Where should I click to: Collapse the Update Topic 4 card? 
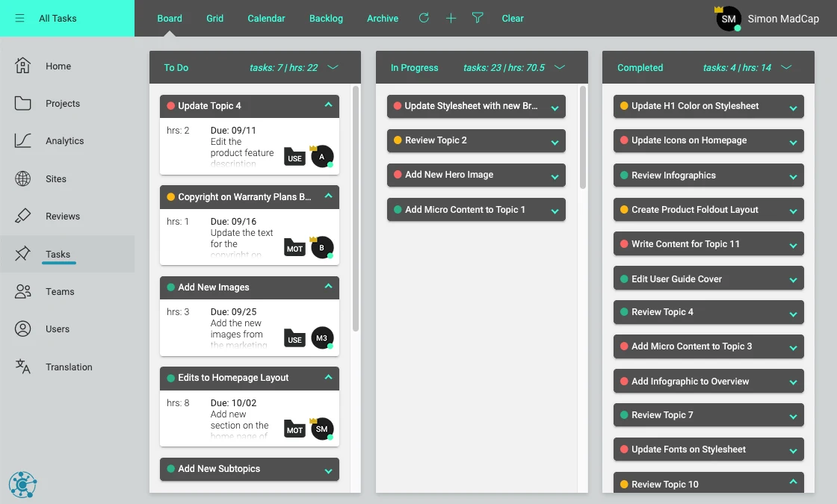click(328, 105)
